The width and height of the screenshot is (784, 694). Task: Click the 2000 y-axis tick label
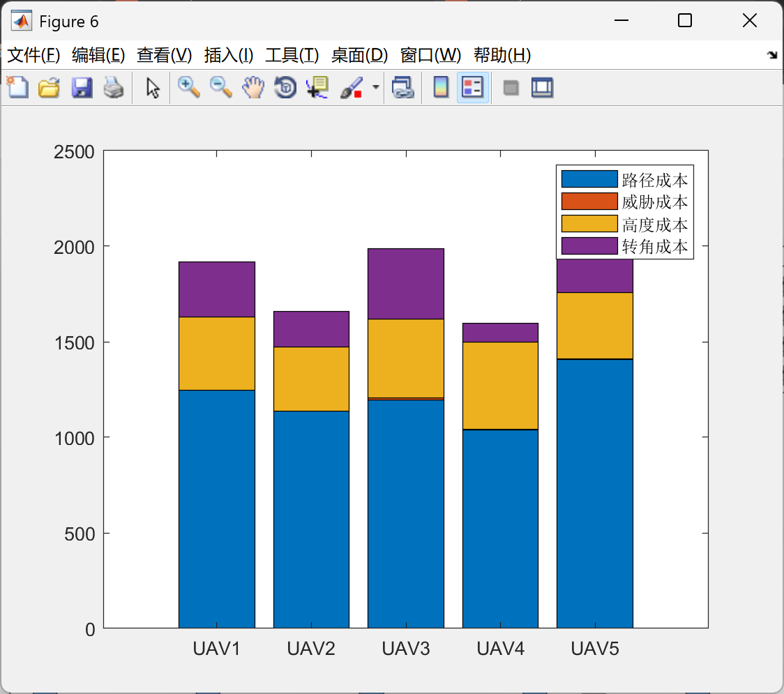pos(74,247)
